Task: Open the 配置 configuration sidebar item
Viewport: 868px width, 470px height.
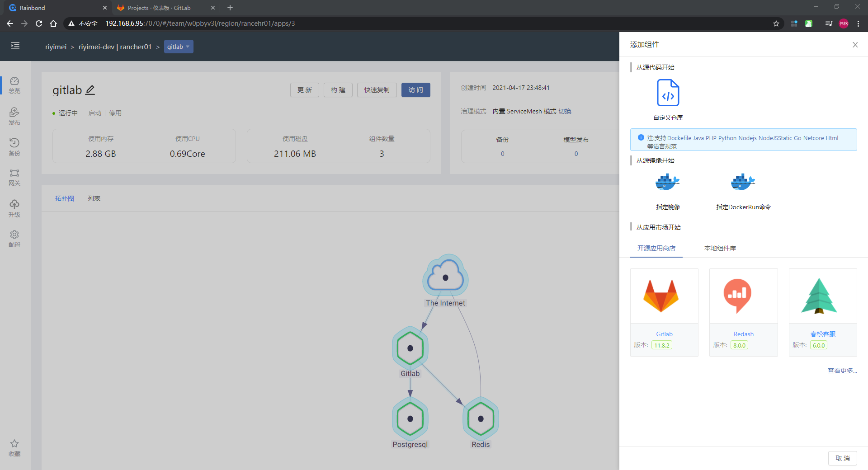Action: (14, 239)
